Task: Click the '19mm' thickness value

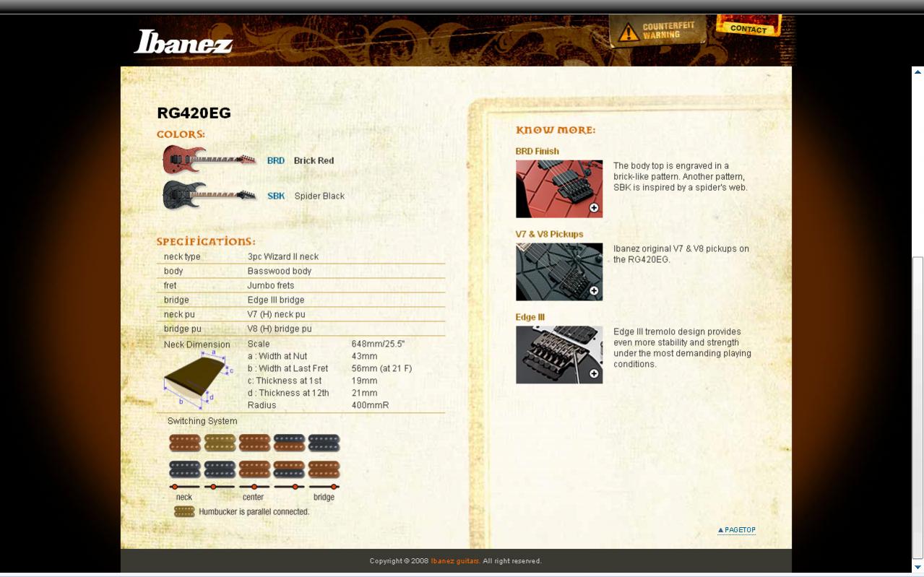Action: point(365,381)
